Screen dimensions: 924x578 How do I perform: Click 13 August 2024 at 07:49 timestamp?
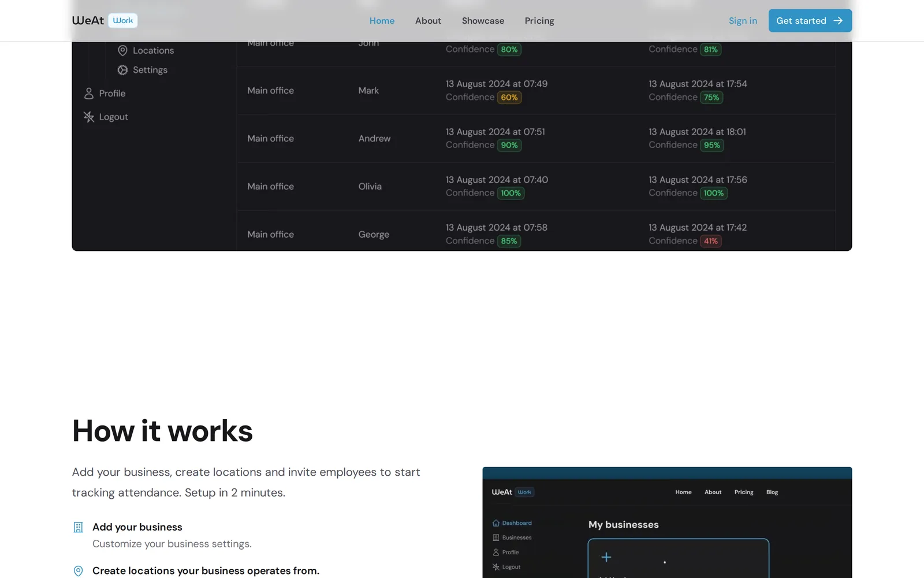tap(497, 84)
